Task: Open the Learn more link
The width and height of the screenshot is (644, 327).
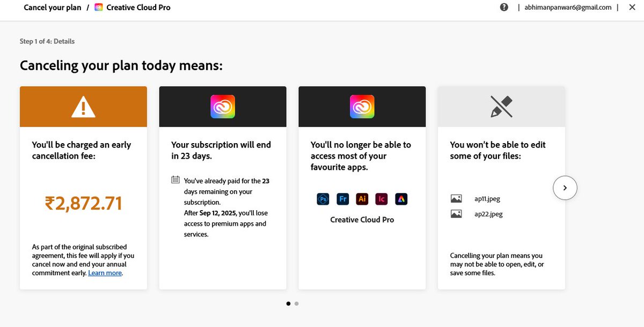Action: click(x=105, y=273)
